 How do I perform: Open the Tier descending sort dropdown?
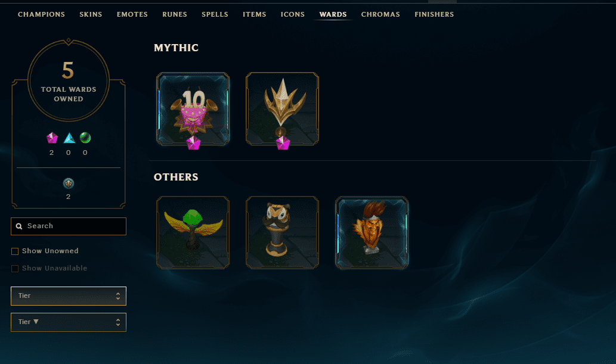point(69,322)
